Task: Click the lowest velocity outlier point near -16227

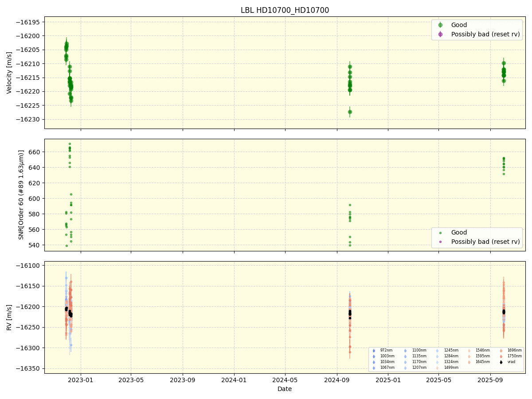Action: pyautogui.click(x=350, y=112)
